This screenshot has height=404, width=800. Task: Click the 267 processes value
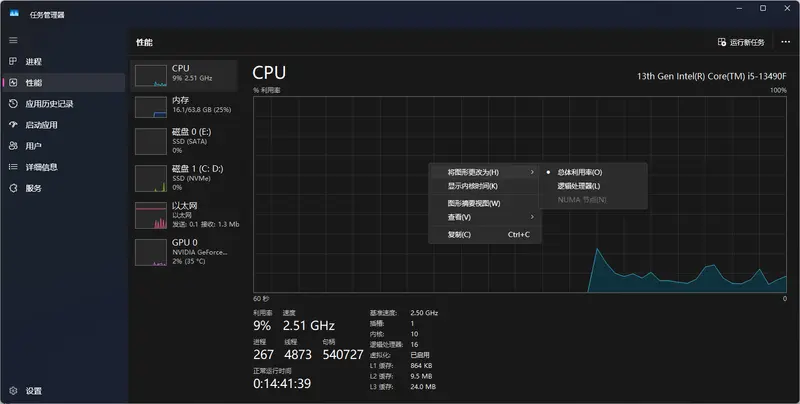263,354
